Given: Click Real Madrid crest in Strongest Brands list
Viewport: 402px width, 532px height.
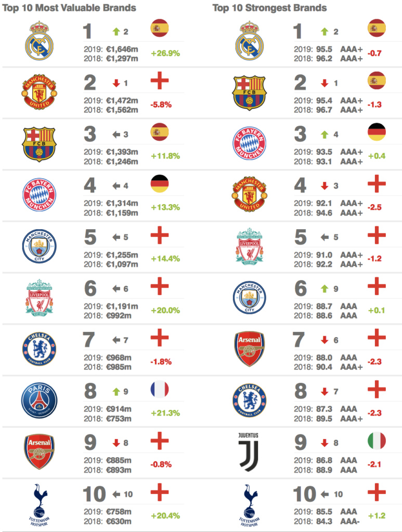Looking at the screenshot, I should pyautogui.click(x=250, y=41).
